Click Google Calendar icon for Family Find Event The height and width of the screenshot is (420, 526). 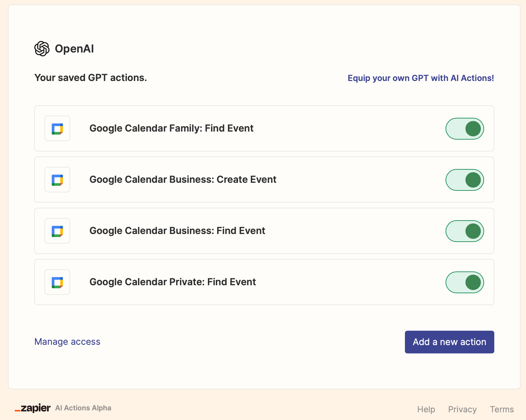click(x=57, y=129)
